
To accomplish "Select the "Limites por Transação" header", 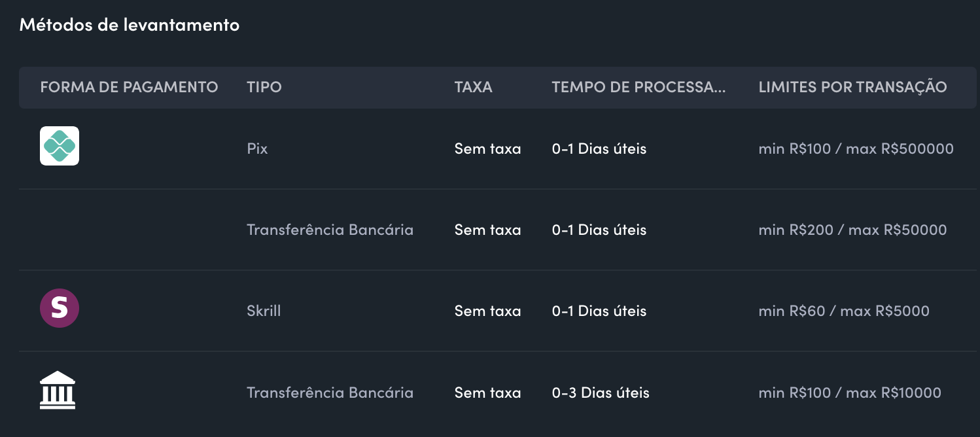I will [852, 87].
